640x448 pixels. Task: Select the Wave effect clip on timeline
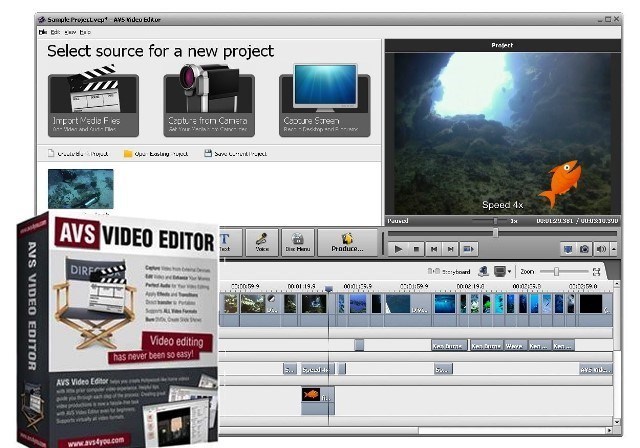click(515, 346)
